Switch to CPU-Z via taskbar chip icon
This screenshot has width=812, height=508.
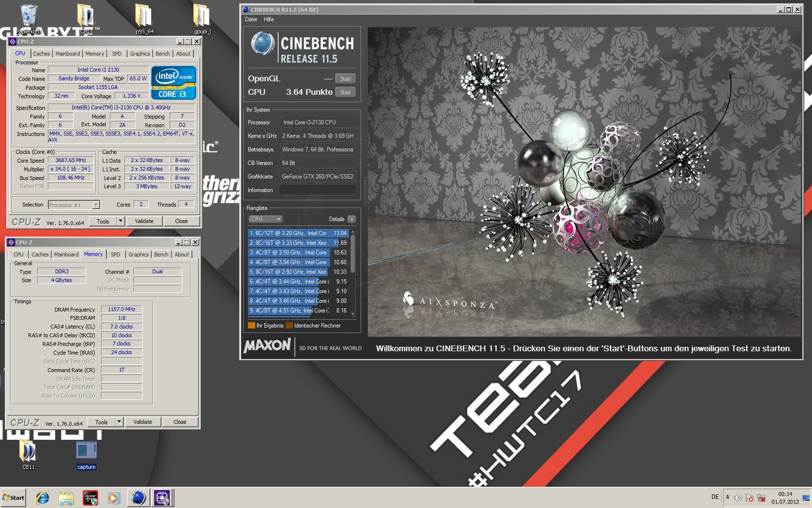(x=162, y=498)
